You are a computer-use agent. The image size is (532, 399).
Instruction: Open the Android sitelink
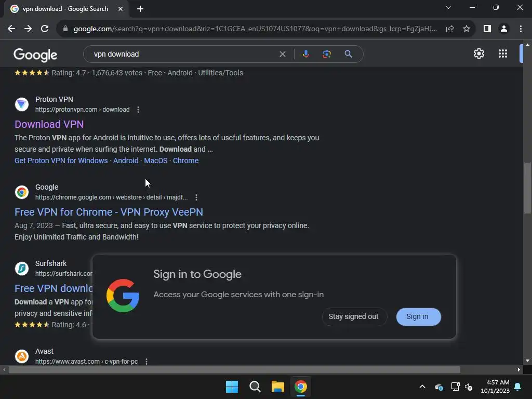[126, 161]
